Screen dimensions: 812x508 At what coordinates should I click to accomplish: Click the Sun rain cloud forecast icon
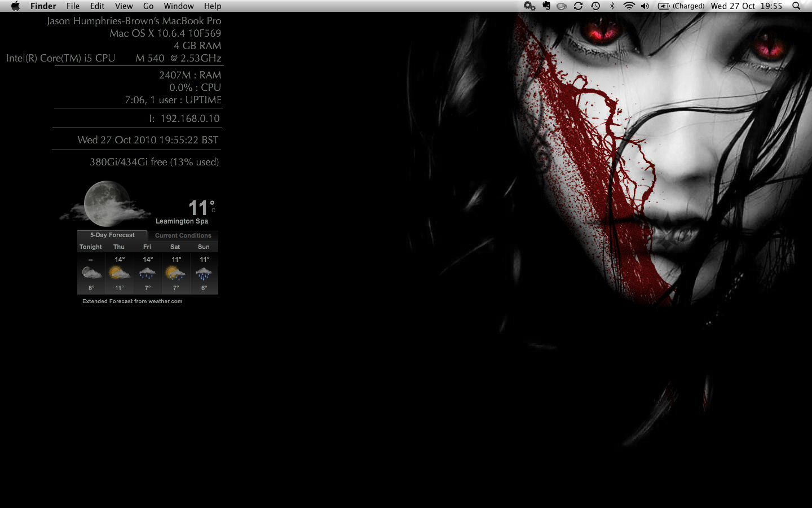[x=204, y=274]
